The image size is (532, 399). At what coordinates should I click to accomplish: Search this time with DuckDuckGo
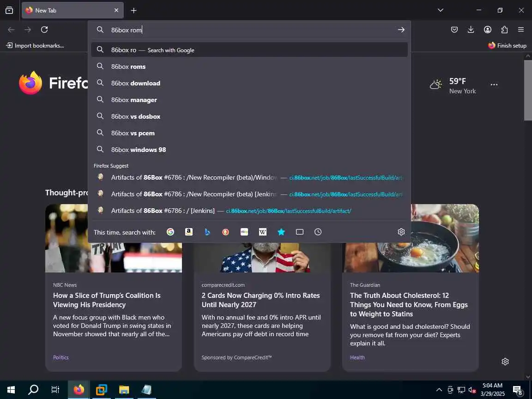(x=226, y=232)
